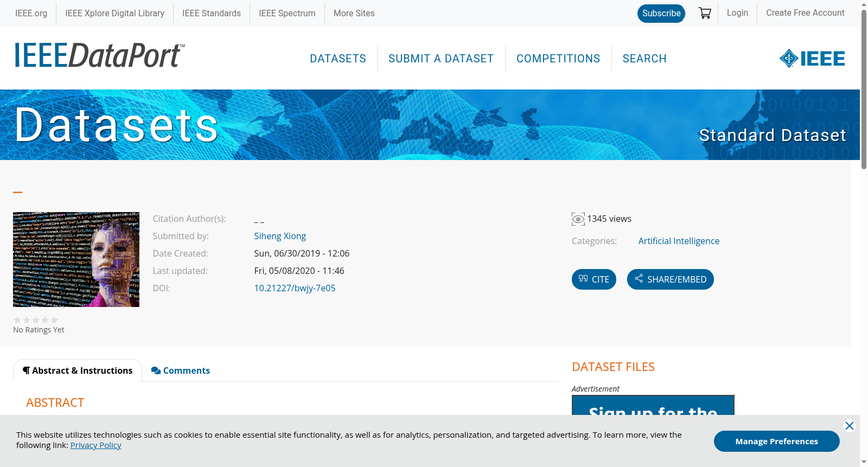
Task: Open IEEE Xplore Digital Library link
Action: coord(114,14)
